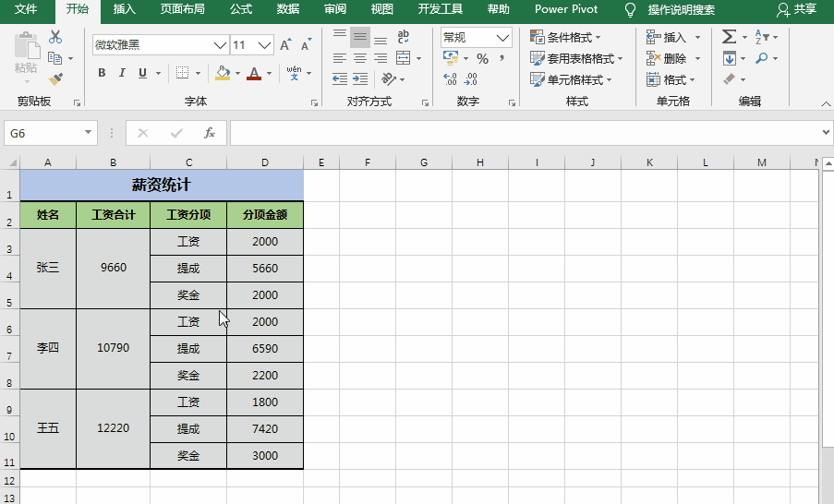Align text left

[340, 58]
